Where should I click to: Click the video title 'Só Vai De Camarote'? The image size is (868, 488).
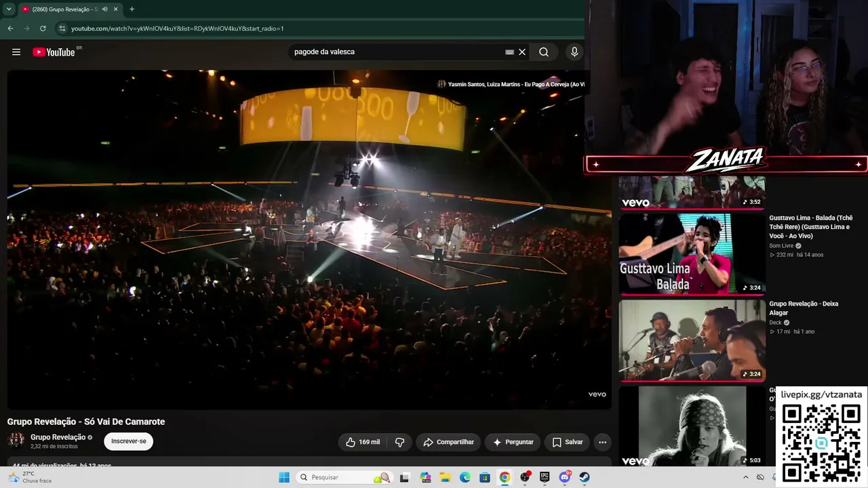click(x=86, y=422)
